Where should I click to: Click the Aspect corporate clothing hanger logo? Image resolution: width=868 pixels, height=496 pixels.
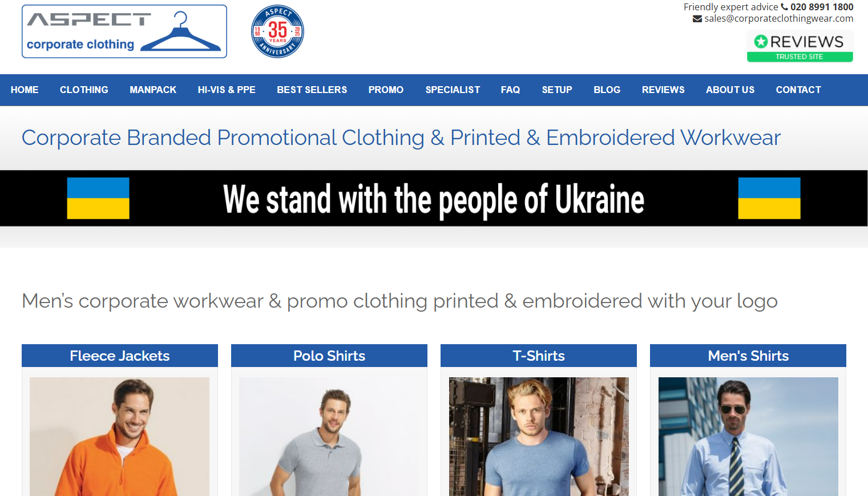(124, 31)
